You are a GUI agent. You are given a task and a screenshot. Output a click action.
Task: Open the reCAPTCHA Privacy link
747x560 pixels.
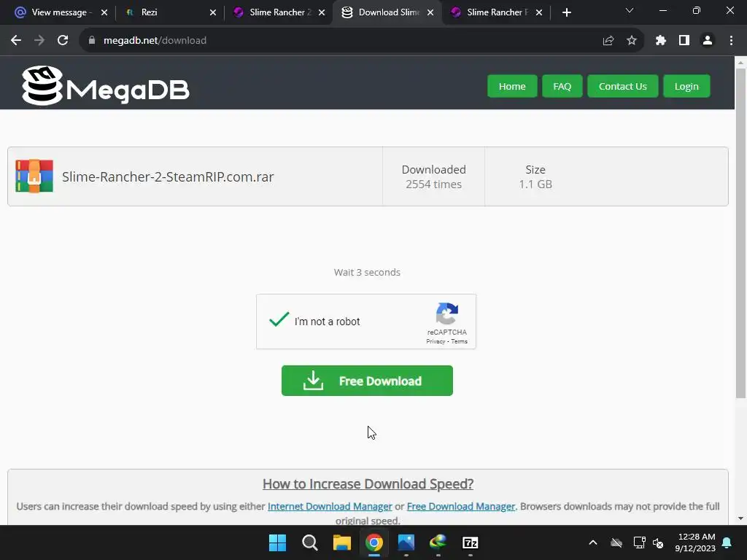436,341
